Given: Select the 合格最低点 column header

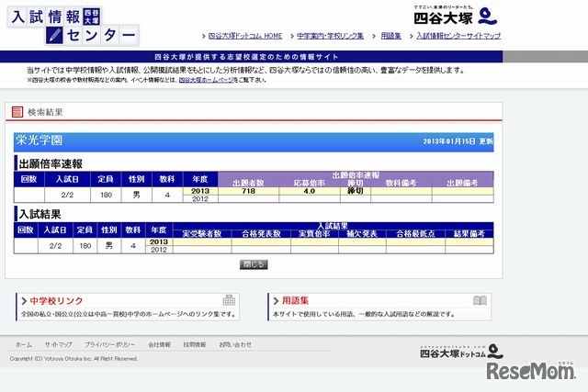Looking at the screenshot, I should click(x=415, y=234).
